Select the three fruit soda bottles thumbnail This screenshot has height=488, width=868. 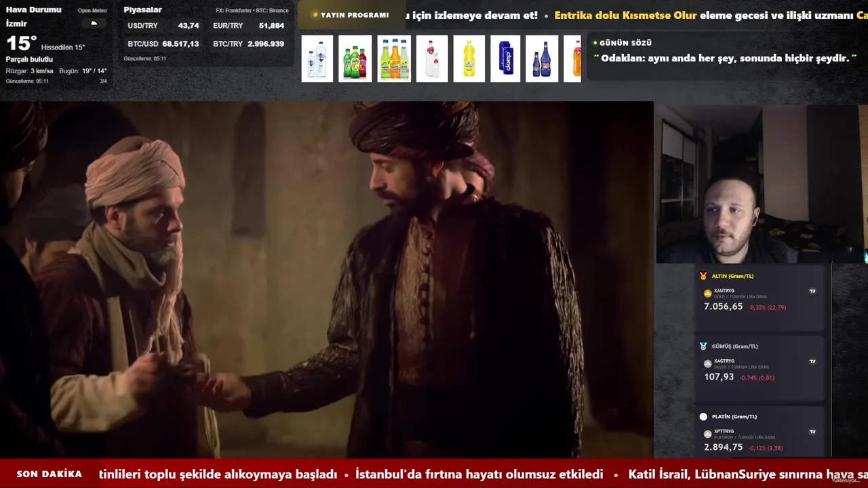(x=394, y=59)
